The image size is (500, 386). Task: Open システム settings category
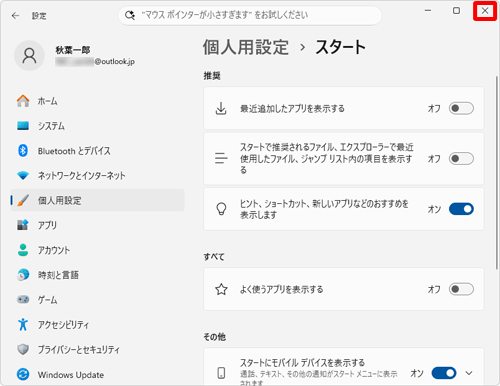(x=98, y=126)
